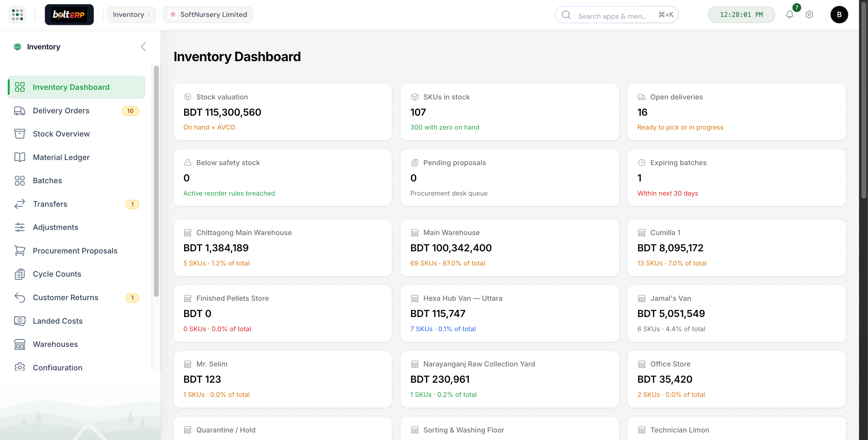Open the Expiring batches card

(737, 178)
